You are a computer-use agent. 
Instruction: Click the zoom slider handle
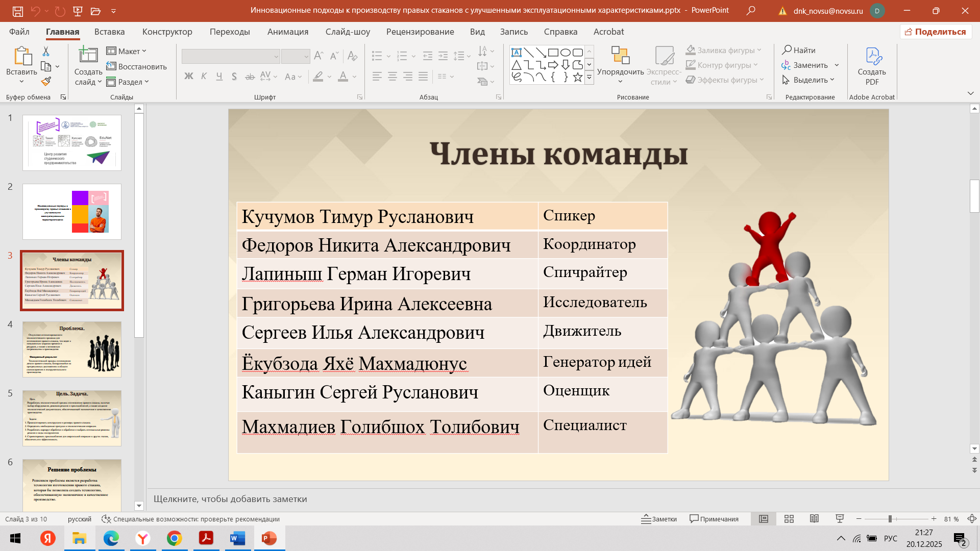tap(890, 519)
